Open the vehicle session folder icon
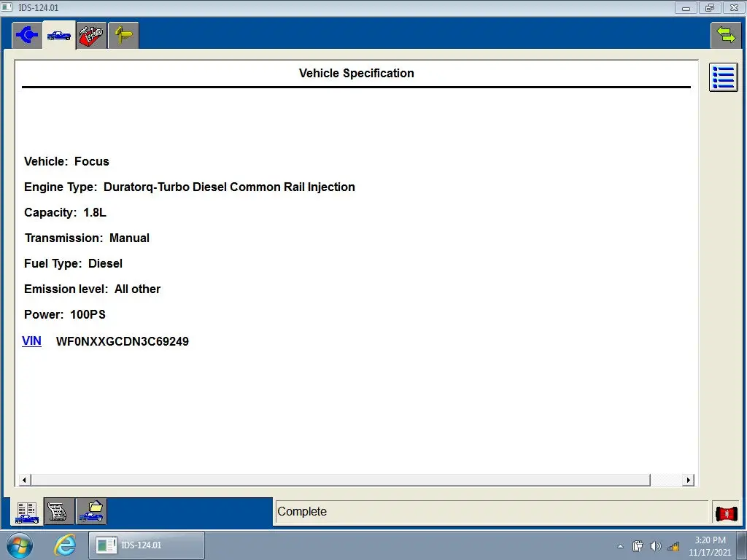Viewport: 747px width, 560px height. [x=91, y=512]
